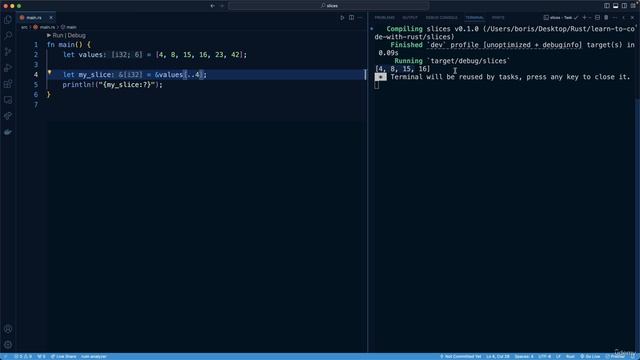Click Go Live in status bar
This screenshot has height=360, width=640.
(590, 356)
